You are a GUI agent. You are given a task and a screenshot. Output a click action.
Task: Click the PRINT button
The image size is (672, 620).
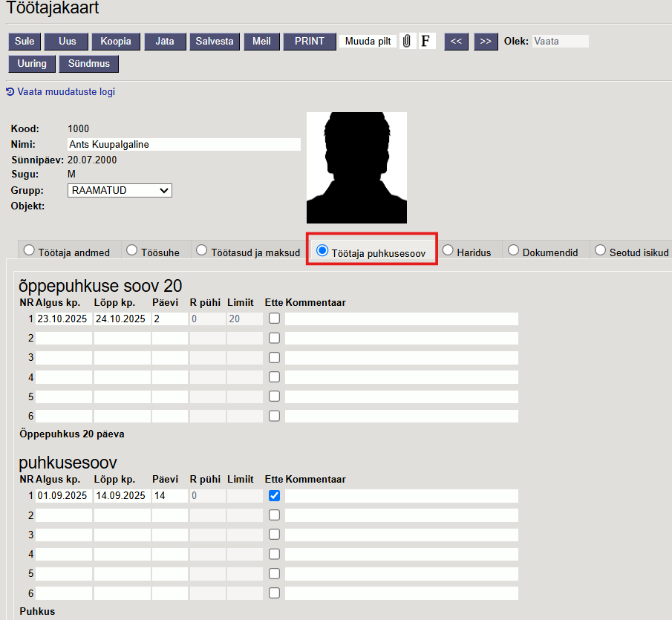point(309,42)
